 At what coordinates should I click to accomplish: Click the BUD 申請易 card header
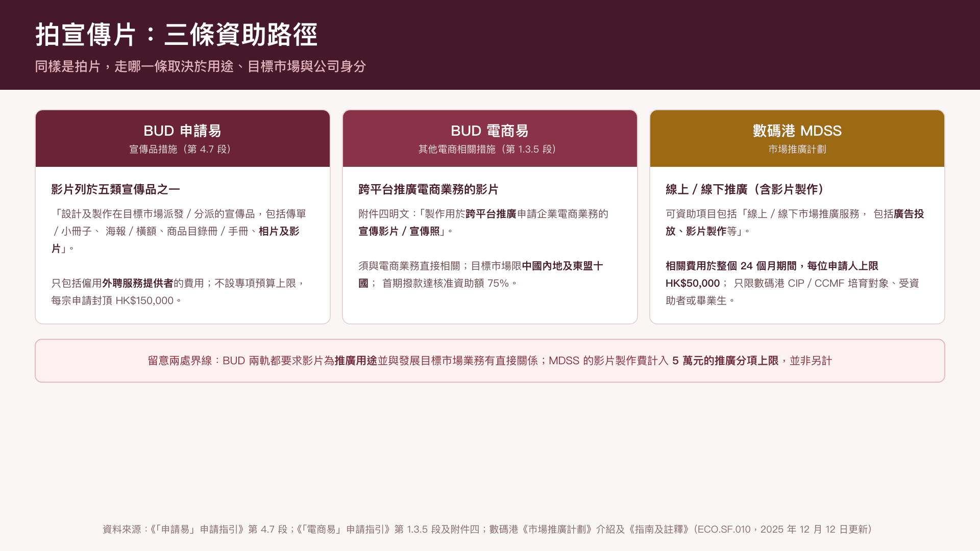point(183,138)
